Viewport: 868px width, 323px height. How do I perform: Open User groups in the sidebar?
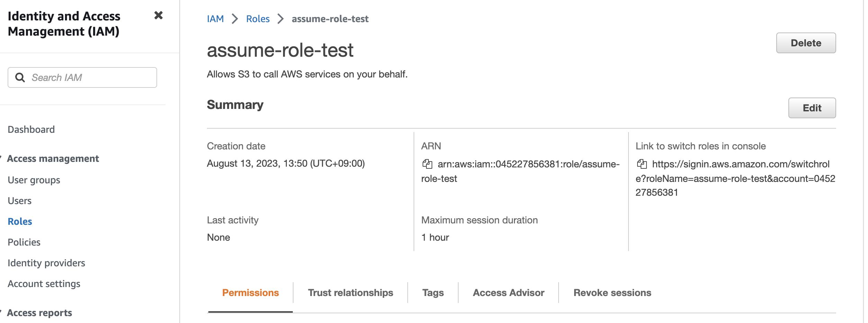pyautogui.click(x=34, y=180)
